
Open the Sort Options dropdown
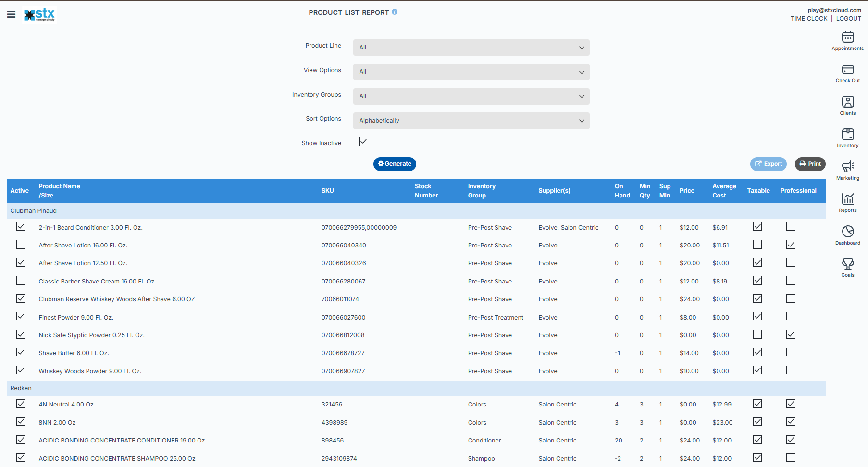[x=471, y=121]
